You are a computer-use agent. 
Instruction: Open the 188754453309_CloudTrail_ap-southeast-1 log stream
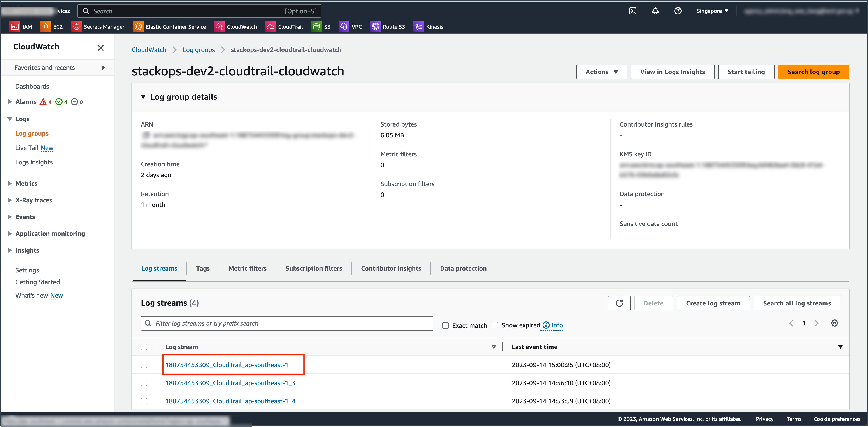(x=226, y=365)
